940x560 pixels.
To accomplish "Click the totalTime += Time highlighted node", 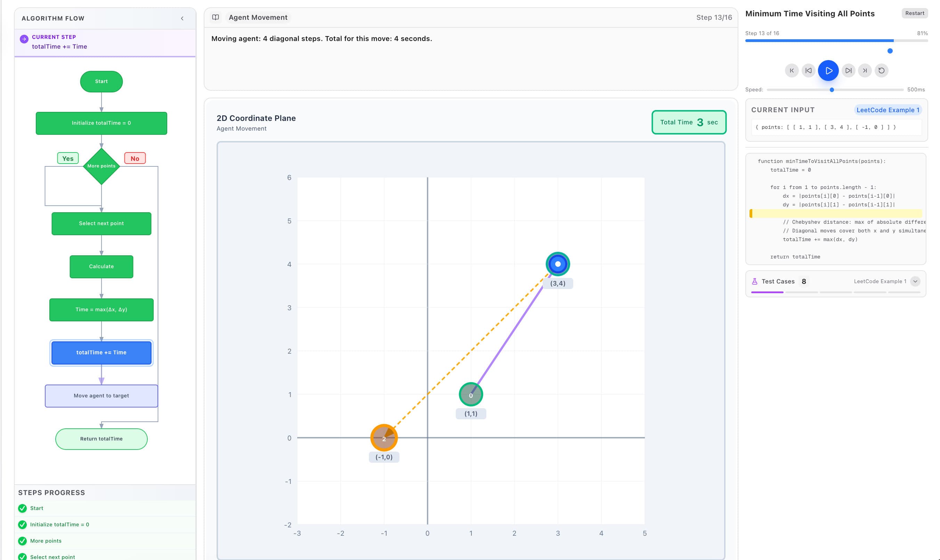I will tap(101, 353).
